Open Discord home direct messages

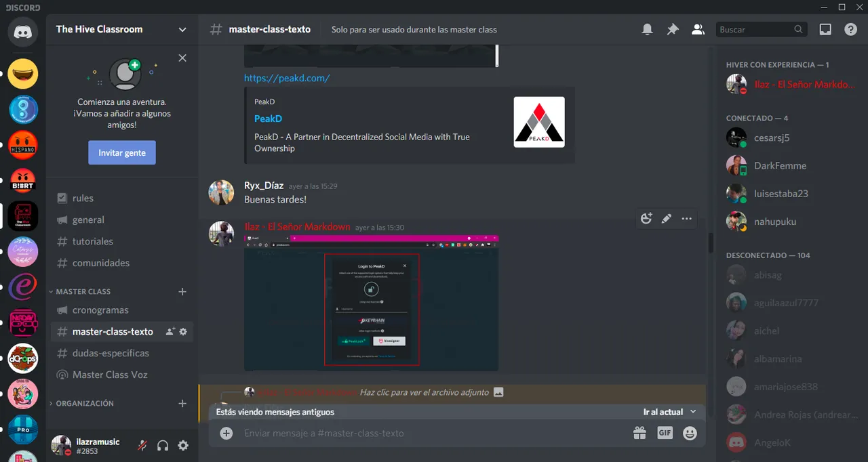22,31
